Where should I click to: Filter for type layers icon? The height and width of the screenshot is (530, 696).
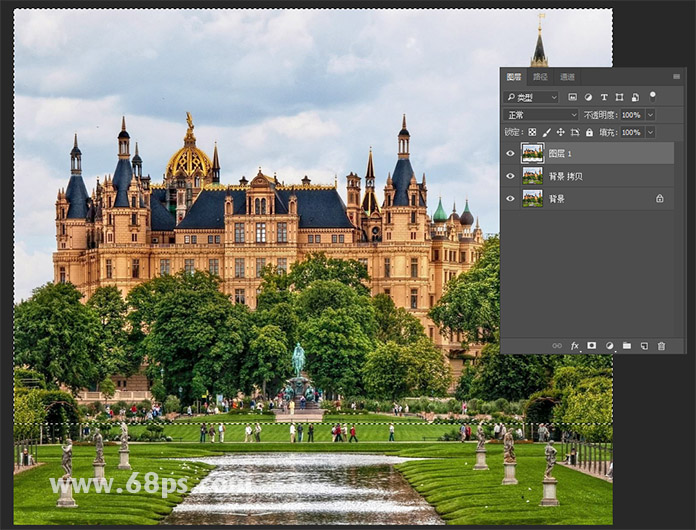coord(604,97)
